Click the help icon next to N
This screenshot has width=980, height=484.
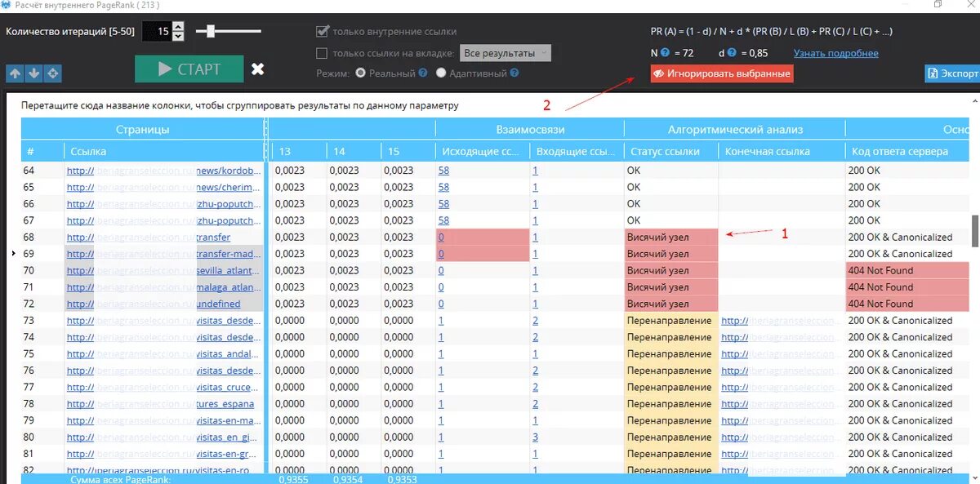(x=666, y=53)
